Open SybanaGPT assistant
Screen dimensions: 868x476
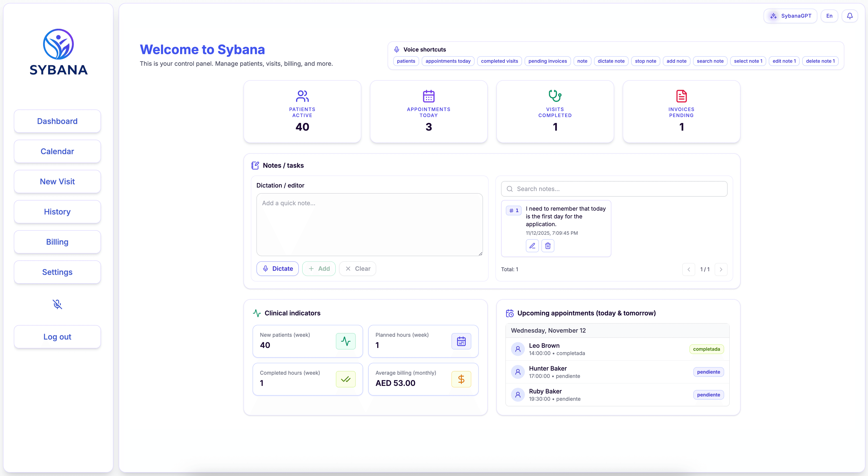tap(790, 16)
